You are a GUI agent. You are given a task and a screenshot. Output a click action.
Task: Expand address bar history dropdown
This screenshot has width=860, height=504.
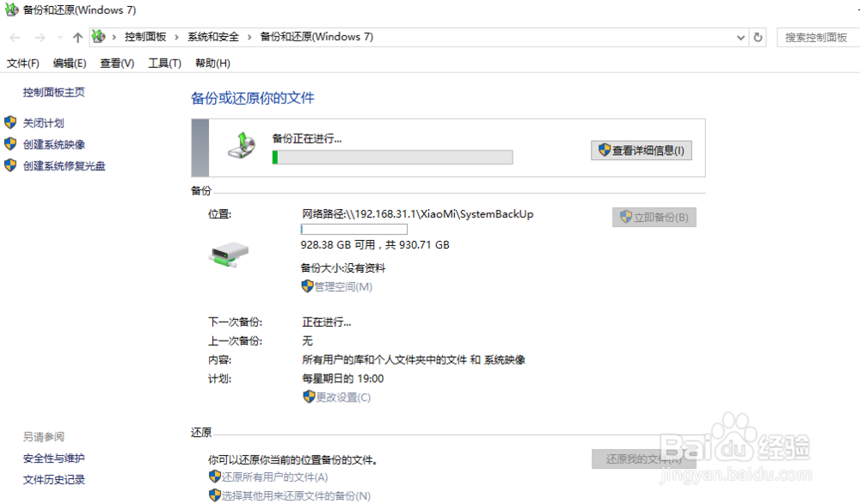click(x=740, y=37)
